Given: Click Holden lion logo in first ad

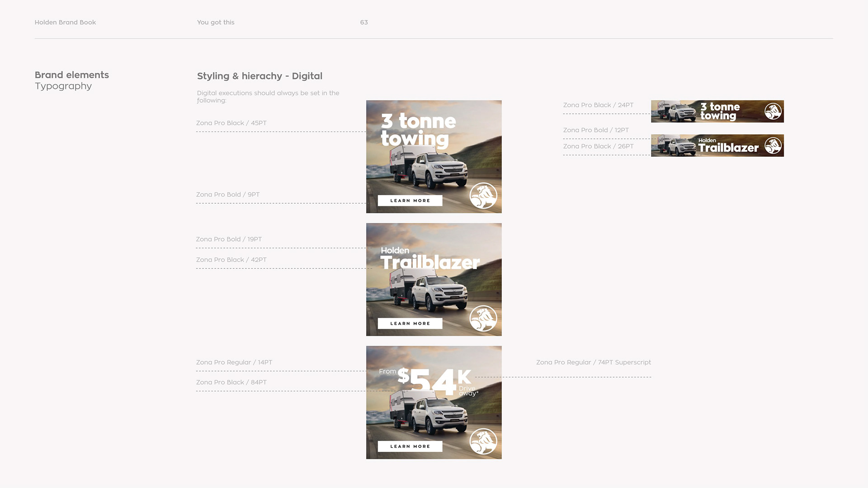Looking at the screenshot, I should coord(483,196).
